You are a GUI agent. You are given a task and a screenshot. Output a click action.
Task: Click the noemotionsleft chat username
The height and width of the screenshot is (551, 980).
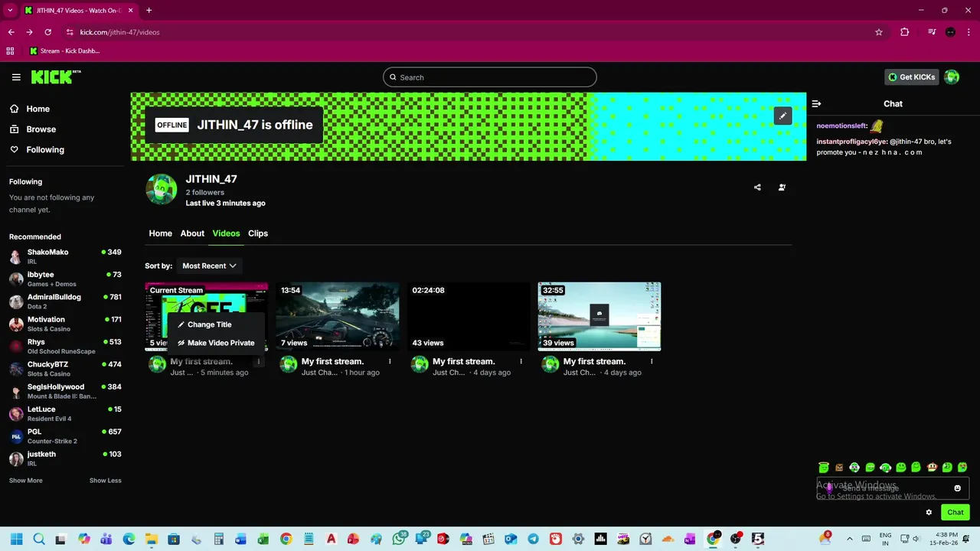(x=841, y=126)
